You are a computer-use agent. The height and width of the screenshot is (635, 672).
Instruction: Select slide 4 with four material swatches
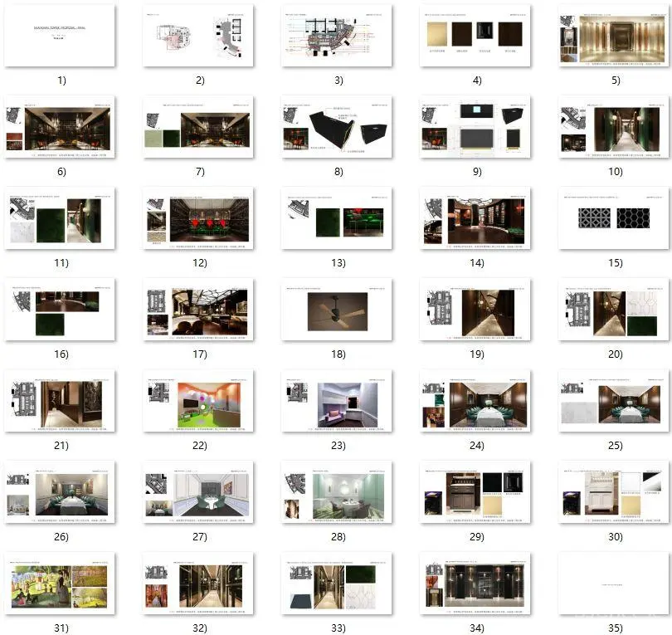(475, 36)
